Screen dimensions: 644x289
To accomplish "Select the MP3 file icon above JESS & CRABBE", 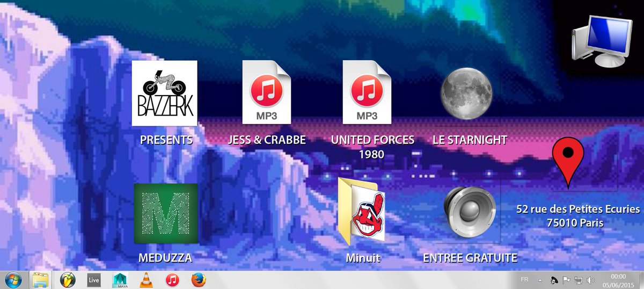I will click(x=266, y=92).
